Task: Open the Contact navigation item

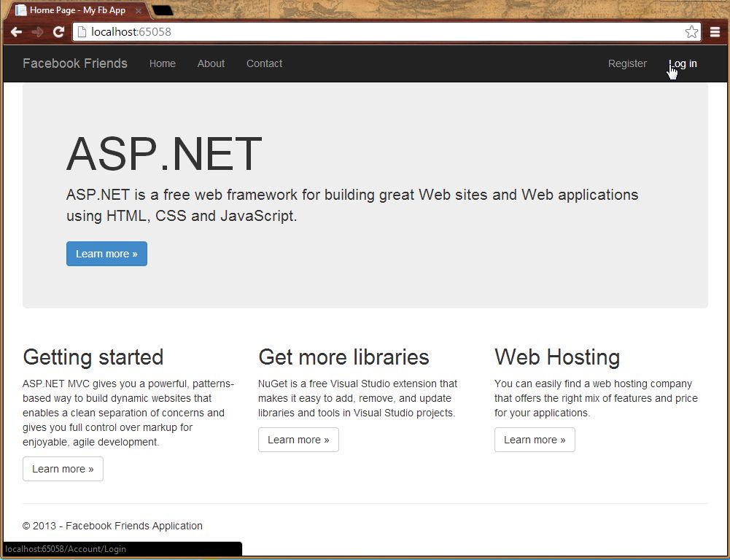Action: [x=264, y=63]
